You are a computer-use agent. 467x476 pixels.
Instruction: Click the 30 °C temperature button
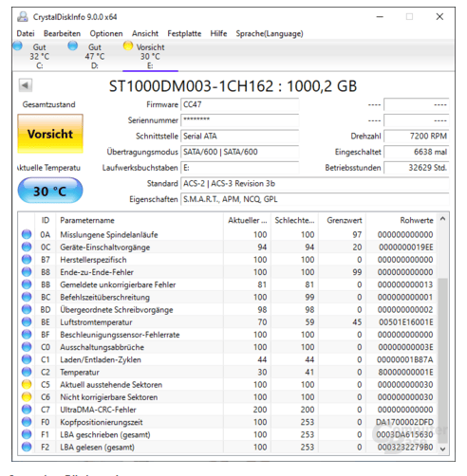pyautogui.click(x=50, y=191)
